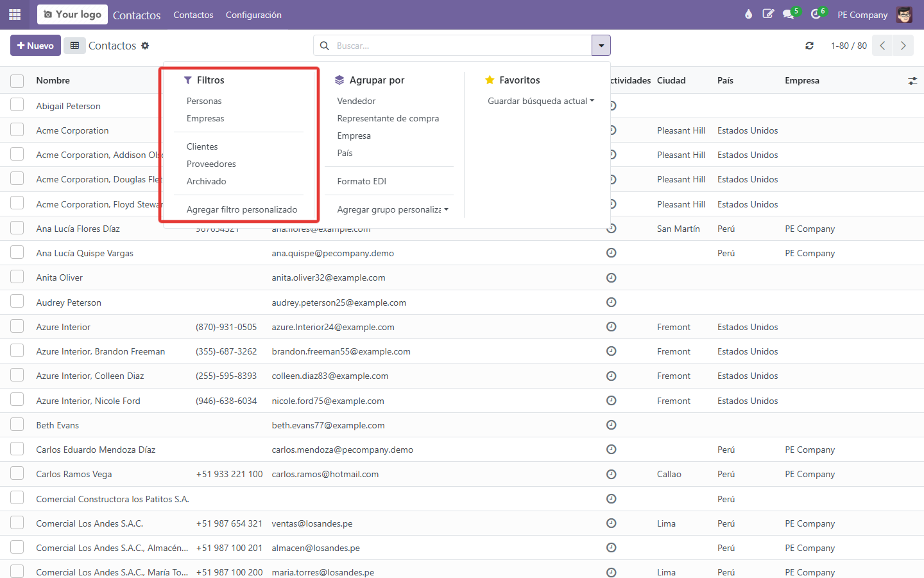Select the checkbox beside Beth Evans
The height and width of the screenshot is (578, 924).
click(x=17, y=425)
